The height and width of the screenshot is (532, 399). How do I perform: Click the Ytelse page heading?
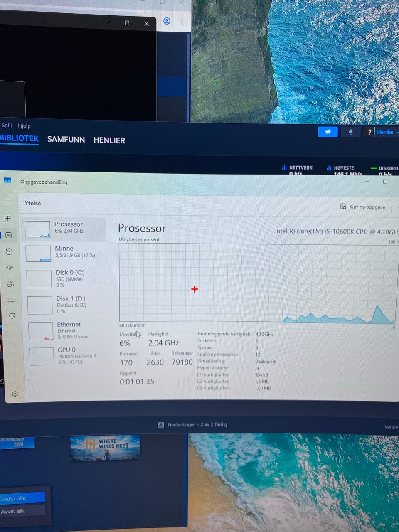33,203
